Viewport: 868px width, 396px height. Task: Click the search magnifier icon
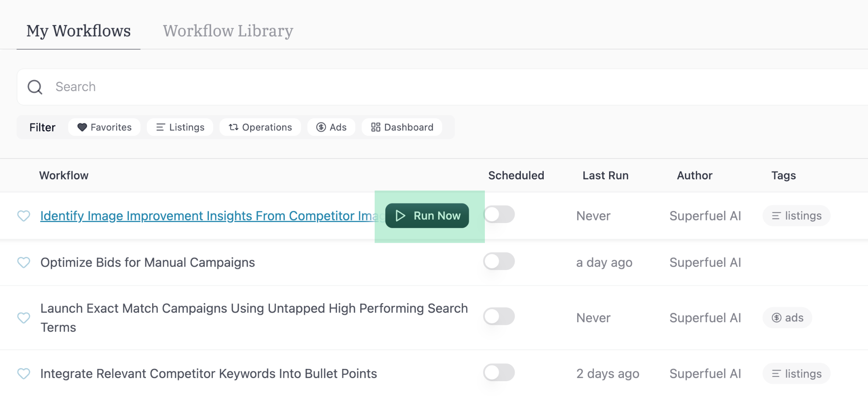pos(35,86)
